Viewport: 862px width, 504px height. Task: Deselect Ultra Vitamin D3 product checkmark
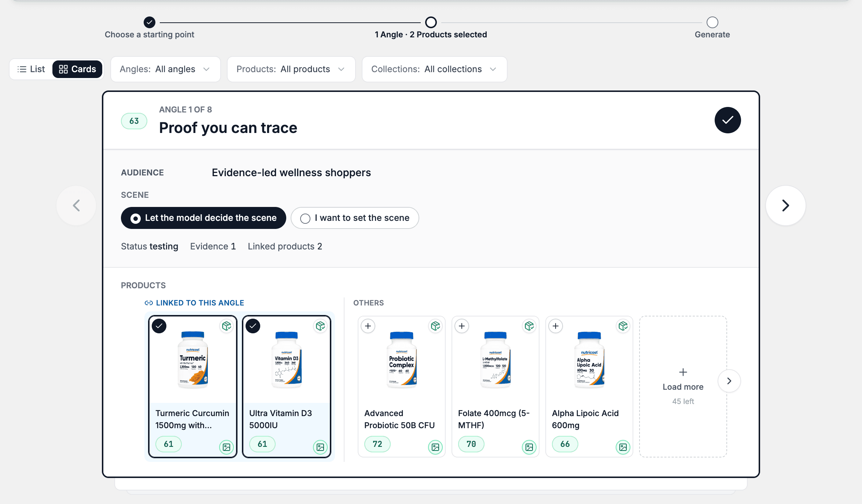pyautogui.click(x=253, y=326)
